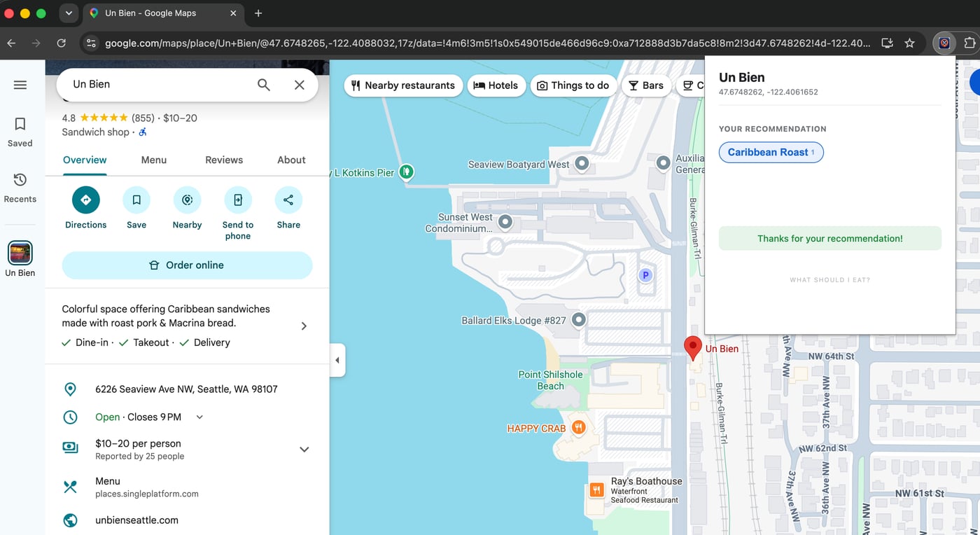This screenshot has height=535, width=980.
Task: Open the unbienseattle.com website link
Action: [136, 520]
